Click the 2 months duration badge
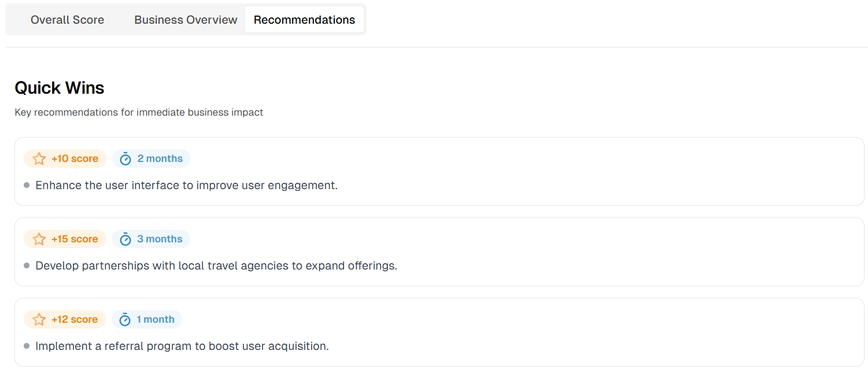Viewport: 868px width, 369px height. (x=152, y=158)
